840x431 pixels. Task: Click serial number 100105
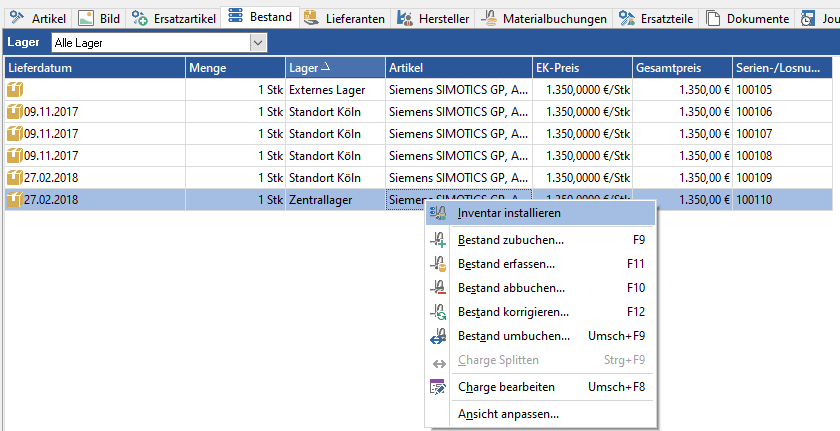(x=754, y=90)
